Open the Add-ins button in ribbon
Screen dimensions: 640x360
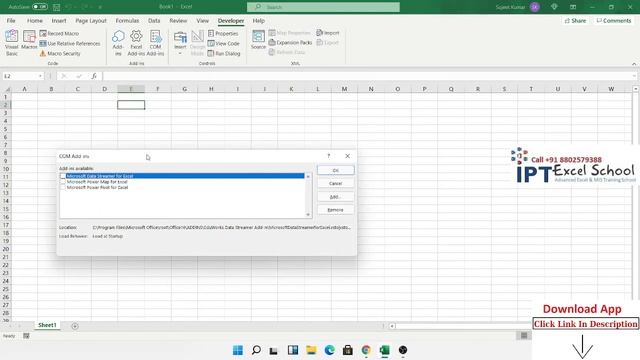tap(118, 42)
